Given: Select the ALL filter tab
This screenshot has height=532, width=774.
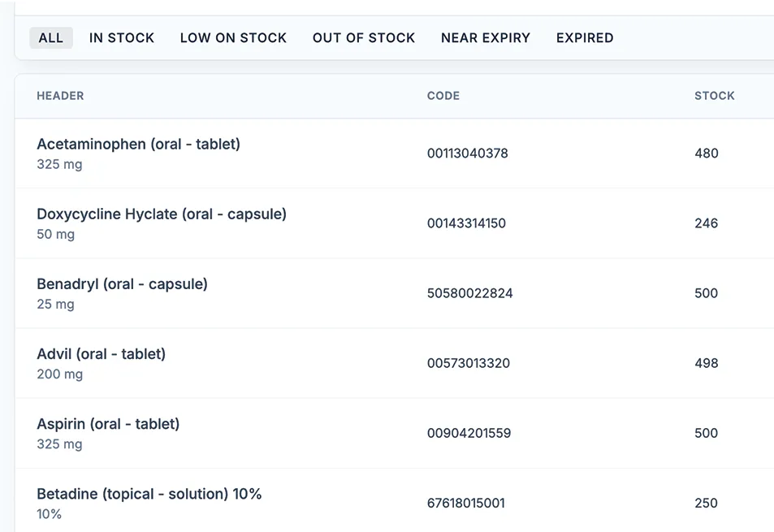Looking at the screenshot, I should pyautogui.click(x=50, y=37).
